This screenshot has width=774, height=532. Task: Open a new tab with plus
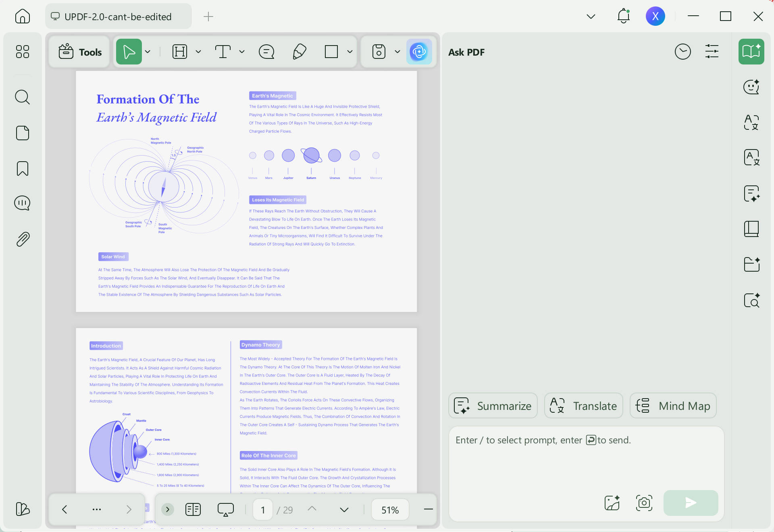(x=208, y=17)
